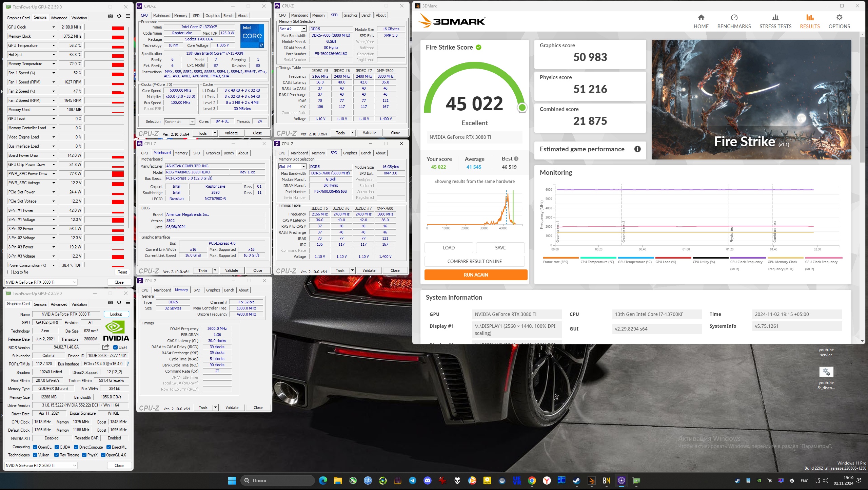Open the hamburger menu in GPU-Z Sensors window
Image resolution: width=868 pixels, height=490 pixels.
(x=128, y=16)
